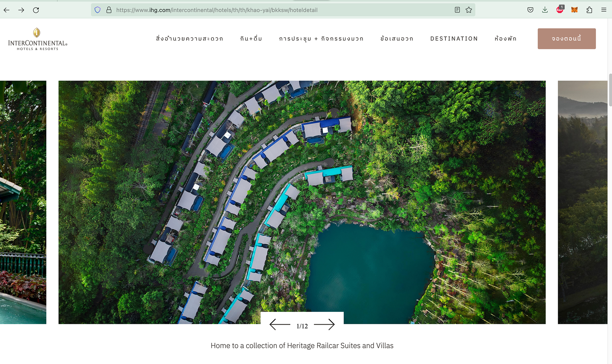Click the InterContinental Hotels & Resorts logo
The height and width of the screenshot is (364, 612).
pos(38,39)
